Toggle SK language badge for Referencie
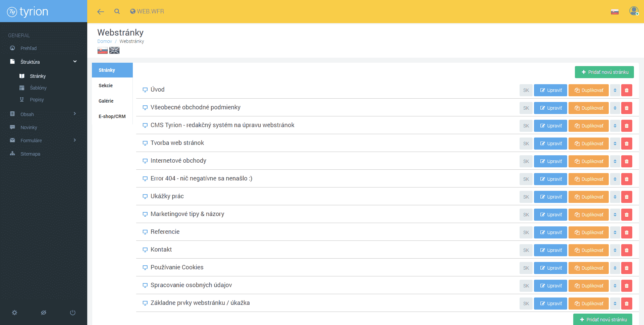Screen dimensions: 644x325 [526, 232]
